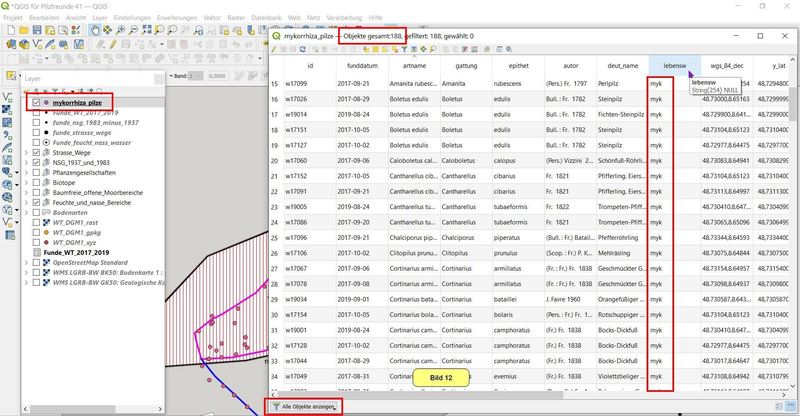Add raster layer from side toolbar
This screenshot has width=800, height=416.
coord(7,109)
